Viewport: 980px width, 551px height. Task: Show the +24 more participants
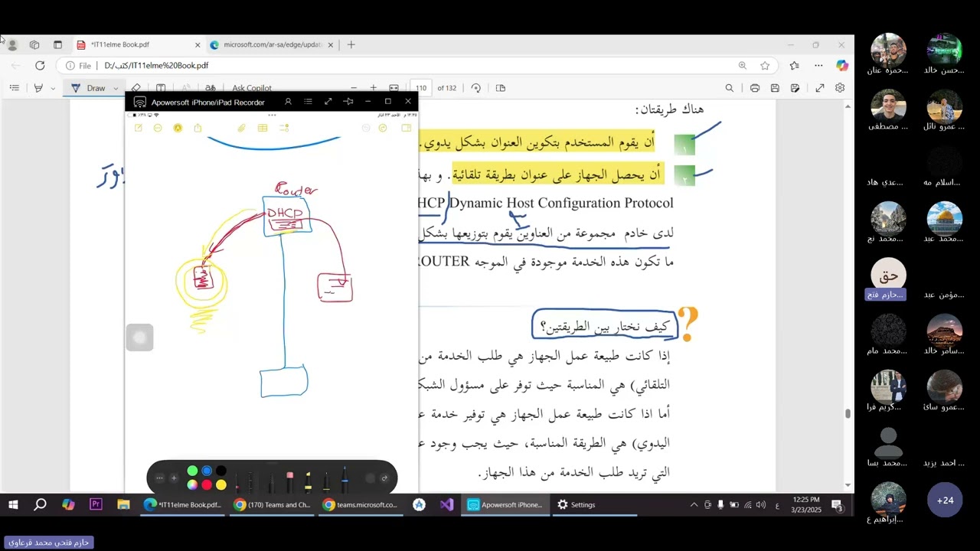945,500
